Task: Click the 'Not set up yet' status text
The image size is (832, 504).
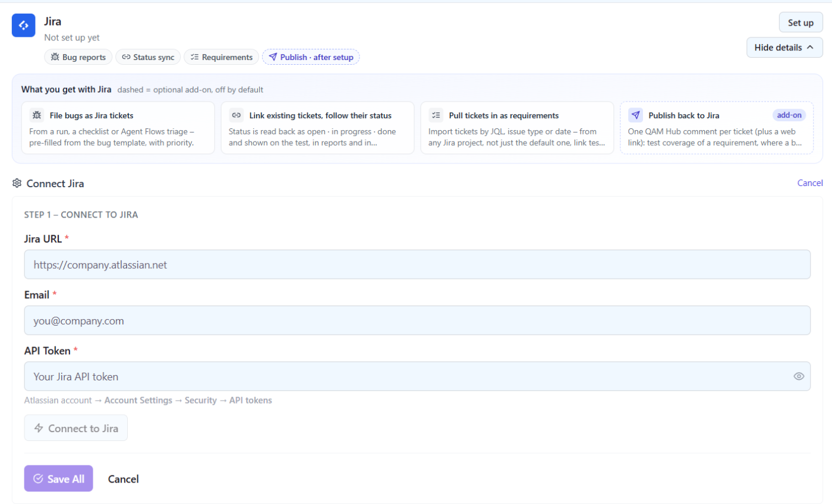Action: [x=72, y=38]
